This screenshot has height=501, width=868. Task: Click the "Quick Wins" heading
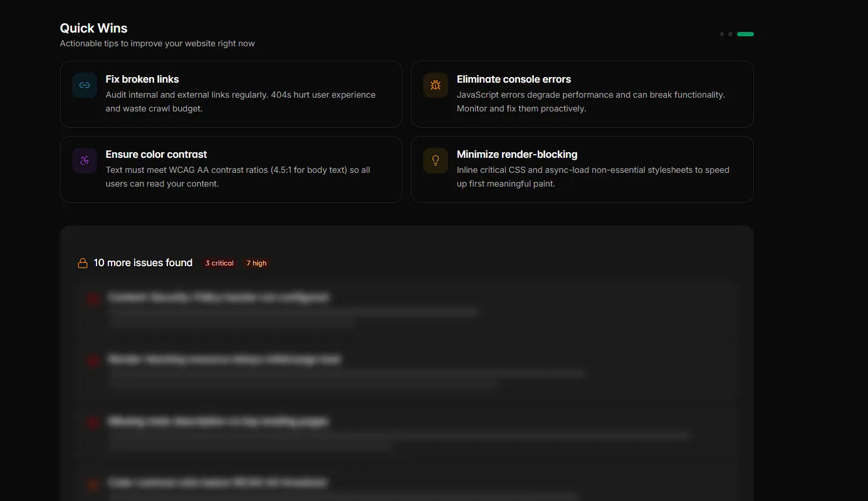pyautogui.click(x=93, y=28)
